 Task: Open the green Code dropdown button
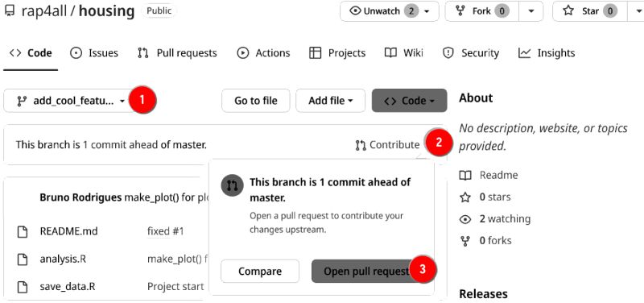click(x=409, y=101)
